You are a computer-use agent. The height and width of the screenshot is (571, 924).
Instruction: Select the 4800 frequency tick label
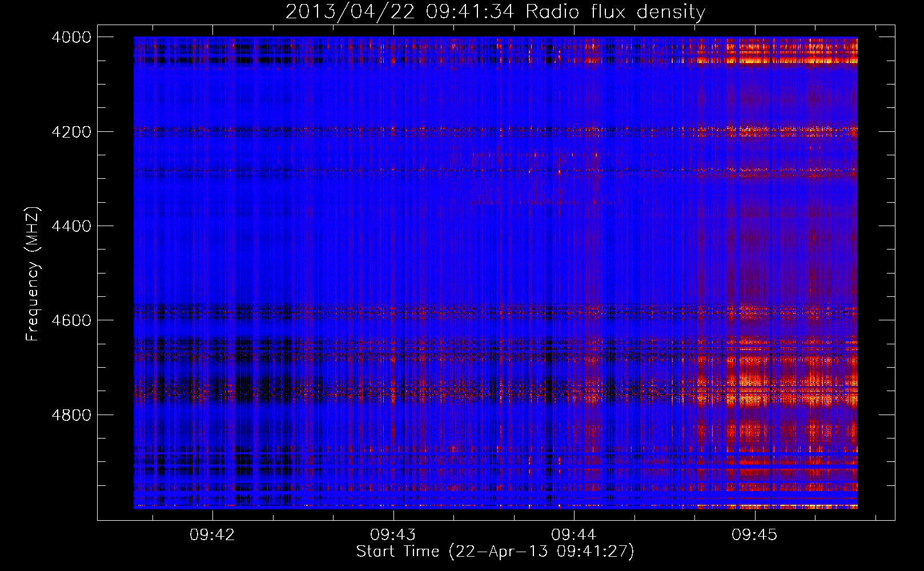[x=71, y=415]
